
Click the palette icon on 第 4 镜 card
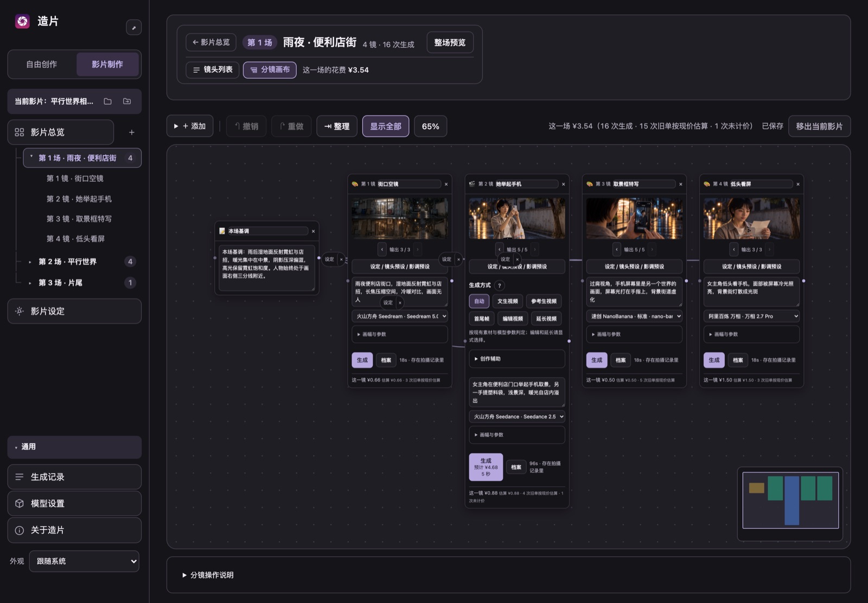pos(706,184)
